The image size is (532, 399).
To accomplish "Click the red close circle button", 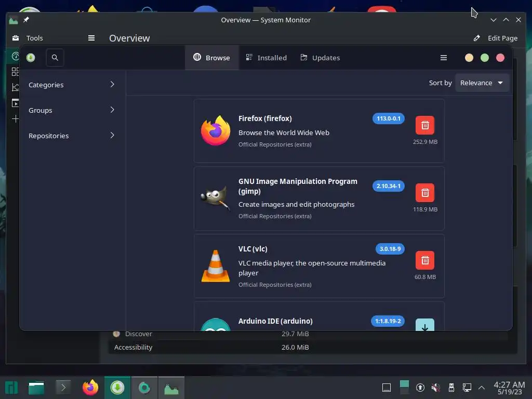I will [500, 58].
